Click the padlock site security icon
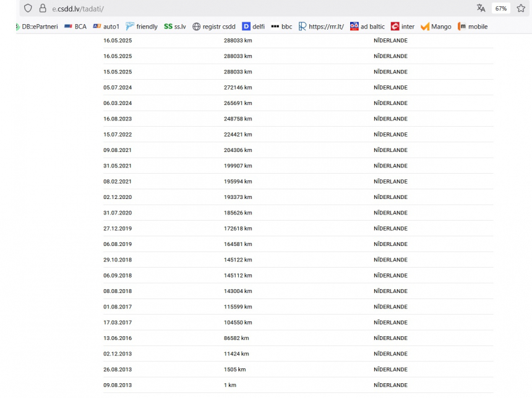Viewport: 532px width, 398px height. point(43,8)
